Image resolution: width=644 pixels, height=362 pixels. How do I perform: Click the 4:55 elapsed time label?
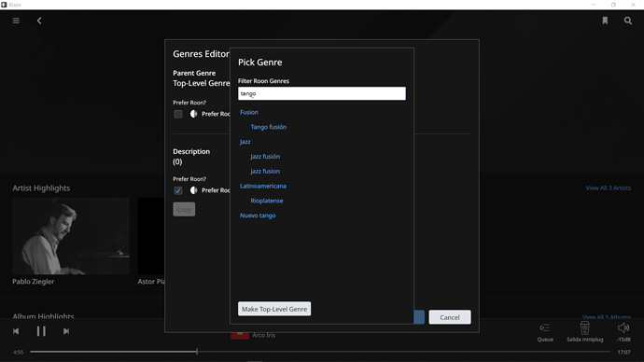point(18,352)
